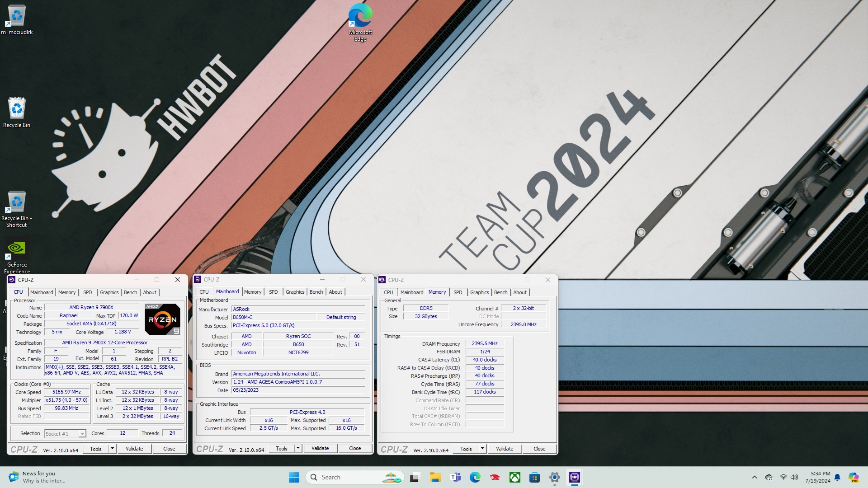Select Uncore Frequency value 2395.0 MHz
The width and height of the screenshot is (868, 488).
point(524,324)
